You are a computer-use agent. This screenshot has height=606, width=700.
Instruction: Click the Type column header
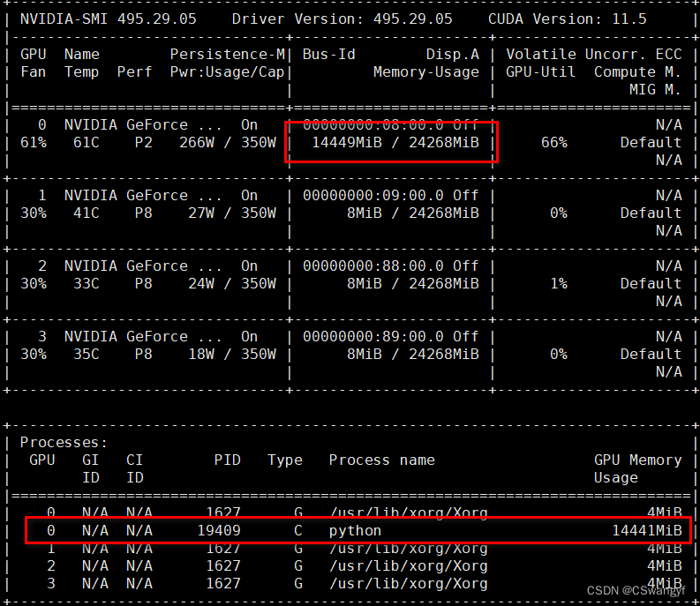pos(285,460)
